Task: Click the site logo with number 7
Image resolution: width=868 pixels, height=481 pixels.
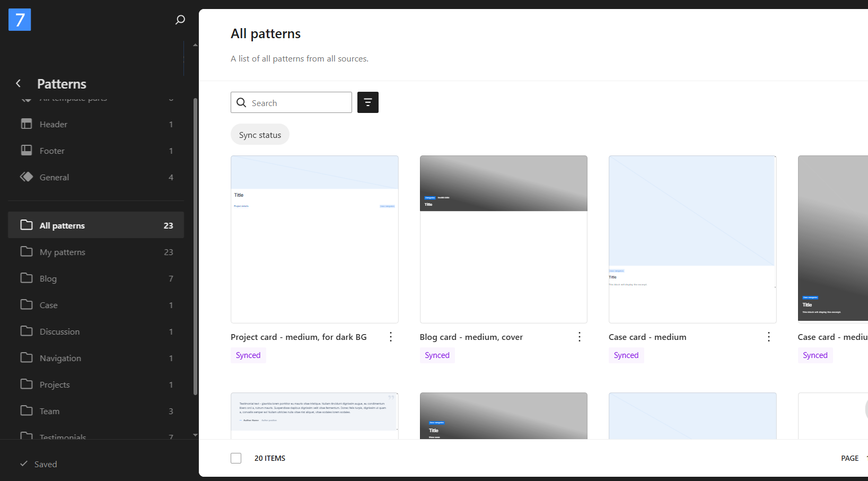Action: click(20, 20)
